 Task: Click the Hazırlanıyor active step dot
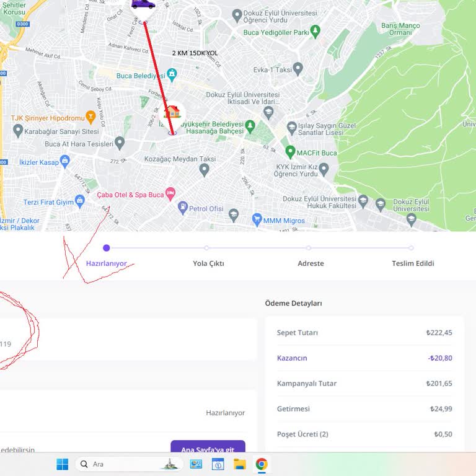106,248
